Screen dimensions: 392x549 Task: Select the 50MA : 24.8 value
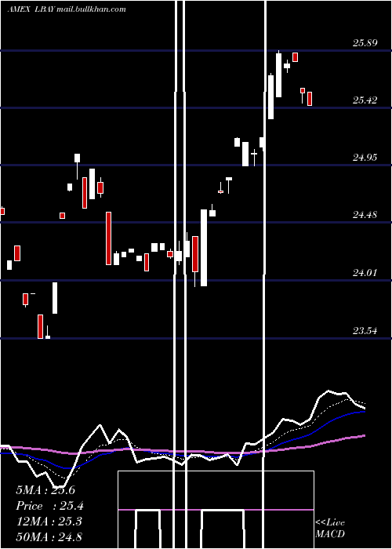click(x=49, y=536)
